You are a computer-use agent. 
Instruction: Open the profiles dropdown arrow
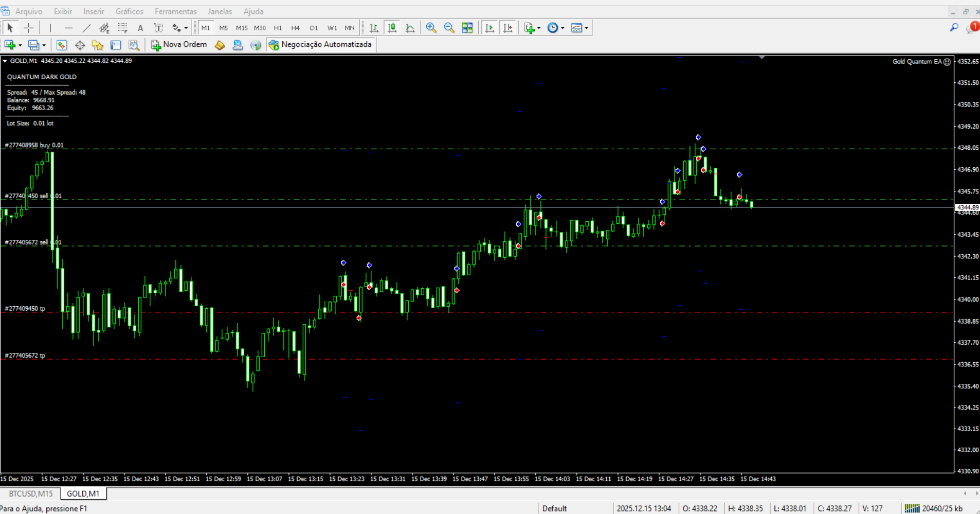pyautogui.click(x=44, y=45)
